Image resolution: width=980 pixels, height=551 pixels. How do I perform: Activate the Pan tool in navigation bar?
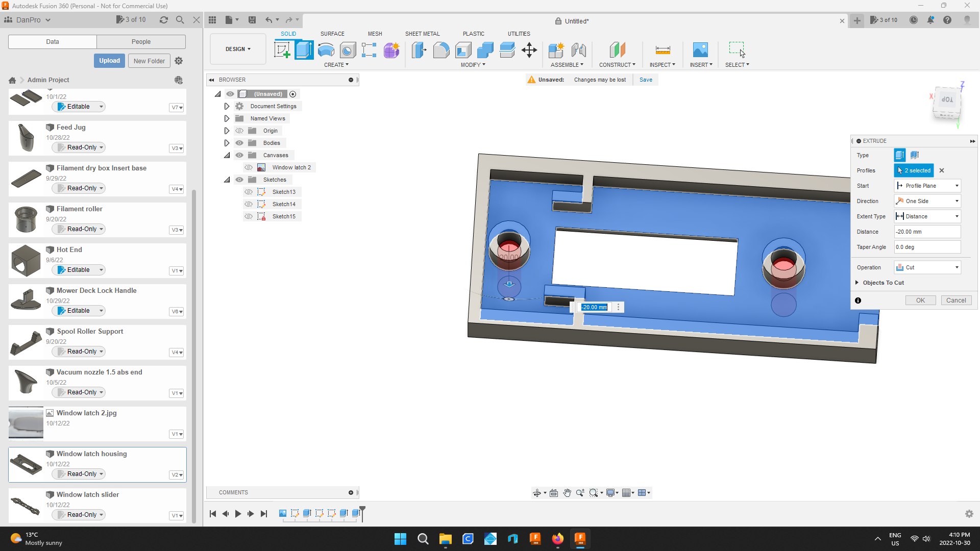[567, 493]
